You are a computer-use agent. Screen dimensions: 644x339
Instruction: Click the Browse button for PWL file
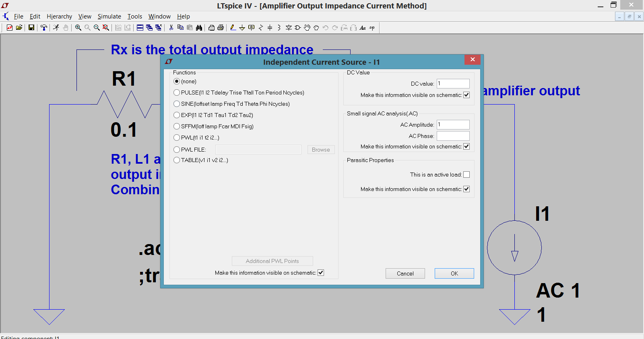tap(321, 150)
